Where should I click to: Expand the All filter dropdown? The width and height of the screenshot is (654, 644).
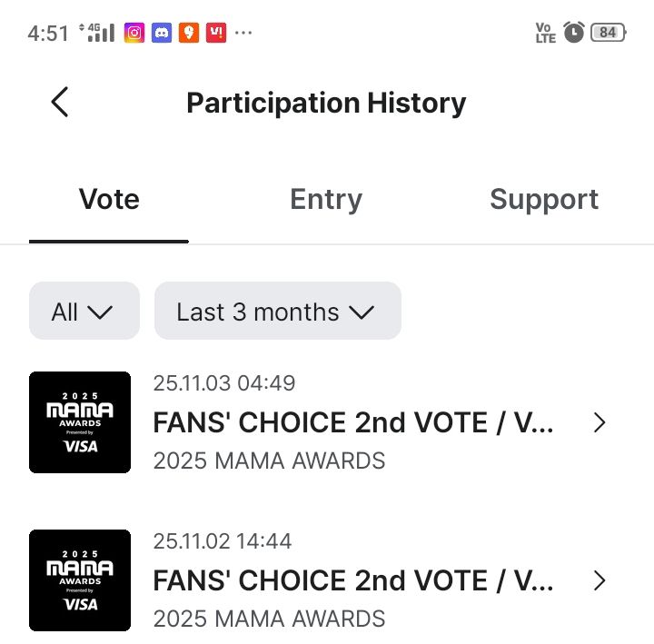[84, 312]
